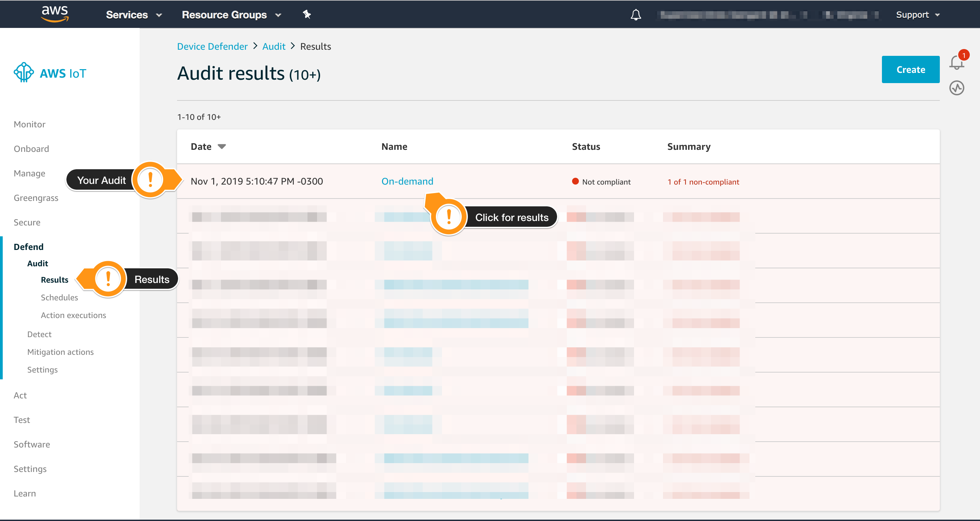Open Test in the sidebar
The height and width of the screenshot is (521, 980).
(x=22, y=420)
